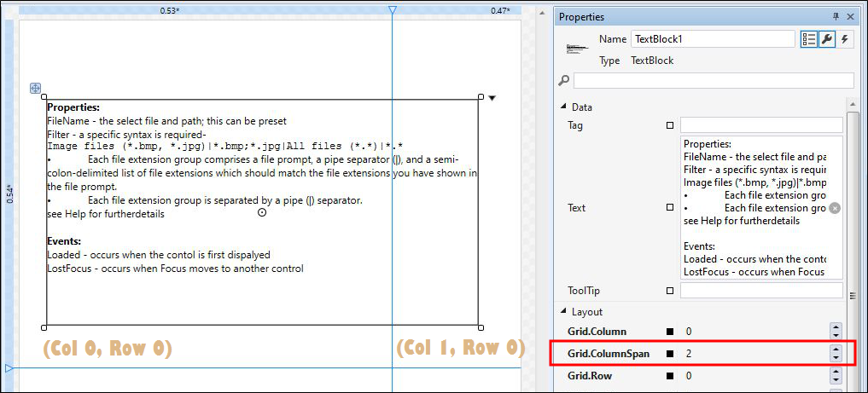Click the Grid.ColumnSpan value 2

pos(689,354)
